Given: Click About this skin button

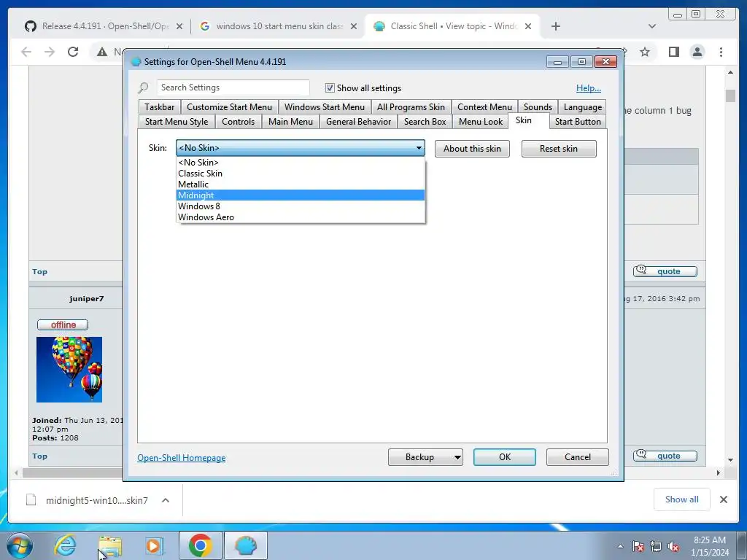Looking at the screenshot, I should tap(472, 149).
